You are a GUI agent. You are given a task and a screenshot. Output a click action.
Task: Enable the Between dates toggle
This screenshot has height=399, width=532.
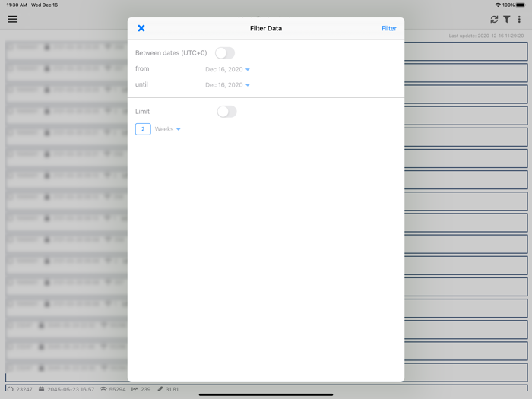pos(225,53)
